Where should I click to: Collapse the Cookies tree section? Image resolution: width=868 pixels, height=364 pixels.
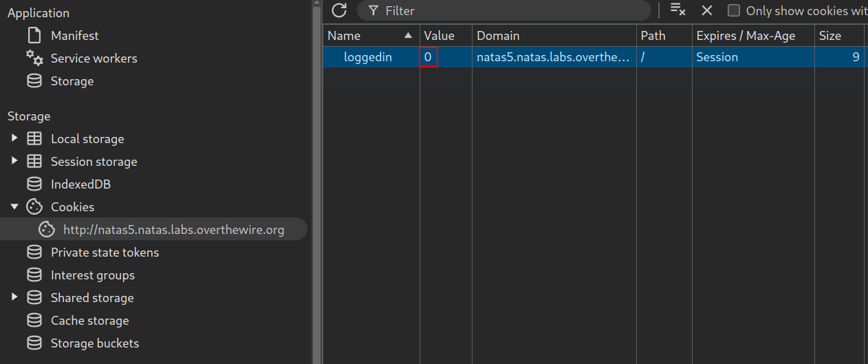pyautogui.click(x=14, y=206)
